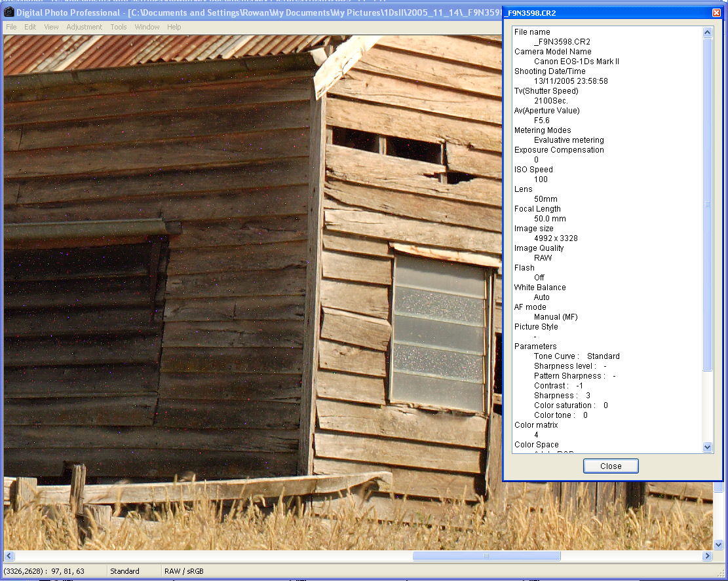The width and height of the screenshot is (728, 581).
Task: Click left arrow of horizontal image scrollbar
Action: 9,555
